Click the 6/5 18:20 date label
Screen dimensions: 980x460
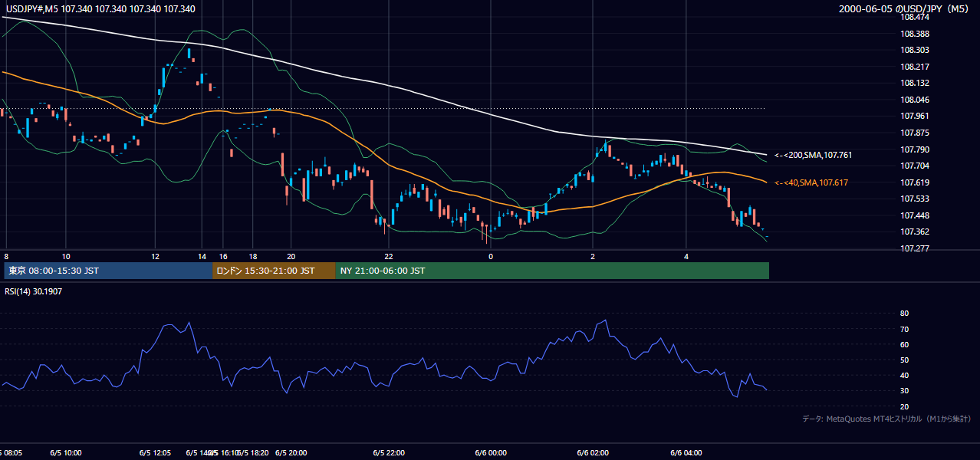click(x=252, y=453)
